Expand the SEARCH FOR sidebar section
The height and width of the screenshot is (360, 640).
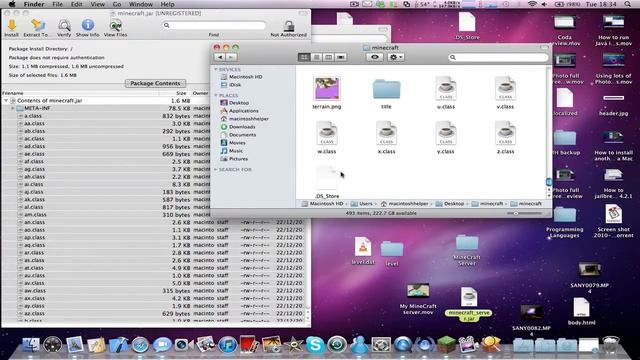coord(216,169)
